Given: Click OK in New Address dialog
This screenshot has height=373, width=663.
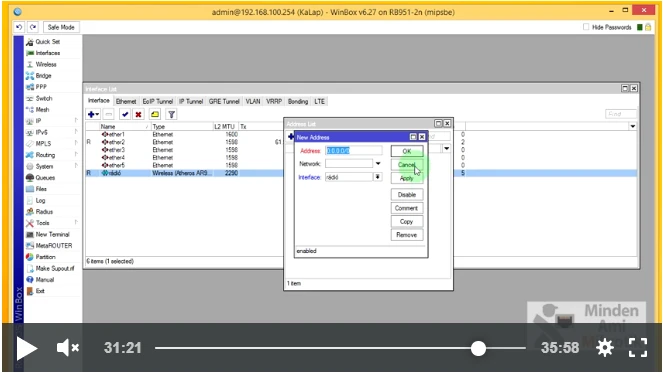Looking at the screenshot, I should tap(407, 151).
